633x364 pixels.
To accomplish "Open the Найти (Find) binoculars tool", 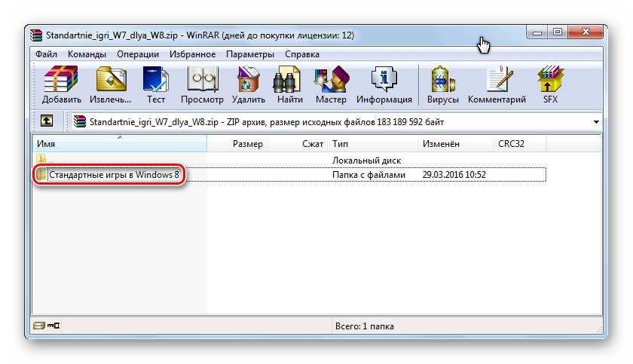I will (289, 84).
